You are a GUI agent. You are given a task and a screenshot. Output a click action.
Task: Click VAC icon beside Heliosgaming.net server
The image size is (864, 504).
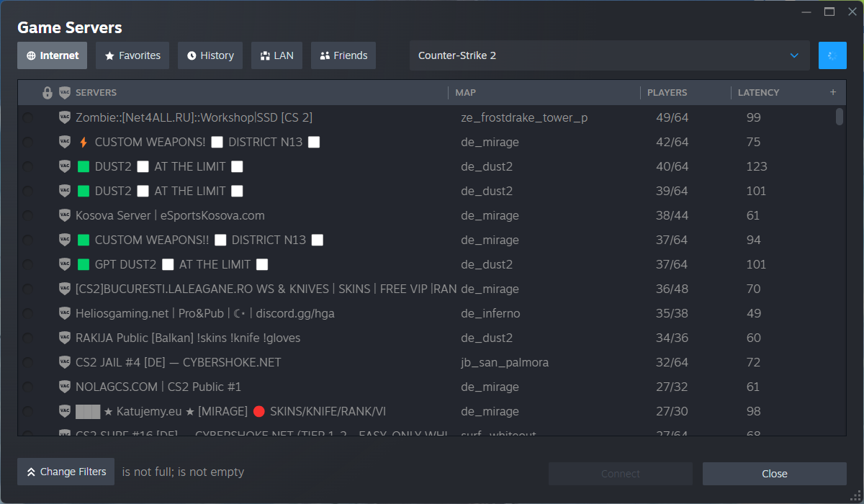click(x=65, y=313)
